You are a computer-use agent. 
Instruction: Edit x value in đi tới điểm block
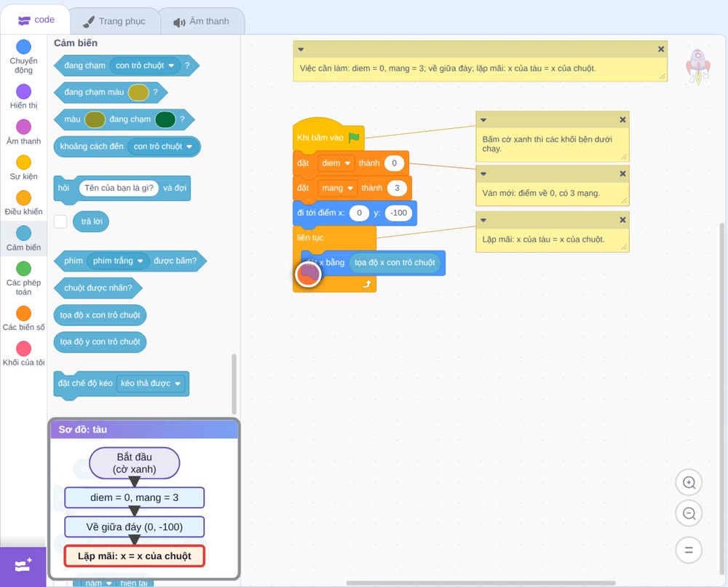click(359, 213)
